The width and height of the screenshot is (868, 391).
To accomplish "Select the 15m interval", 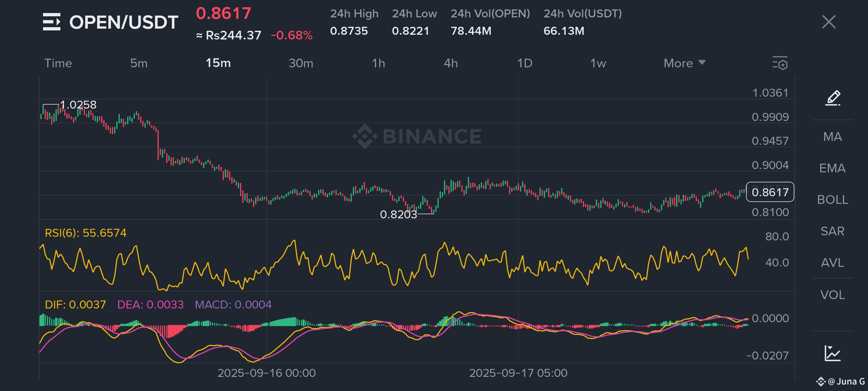I will point(218,63).
